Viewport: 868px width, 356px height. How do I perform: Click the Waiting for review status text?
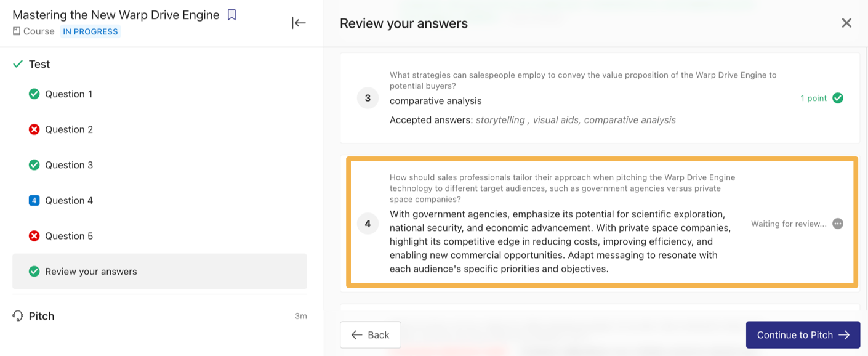click(x=789, y=224)
